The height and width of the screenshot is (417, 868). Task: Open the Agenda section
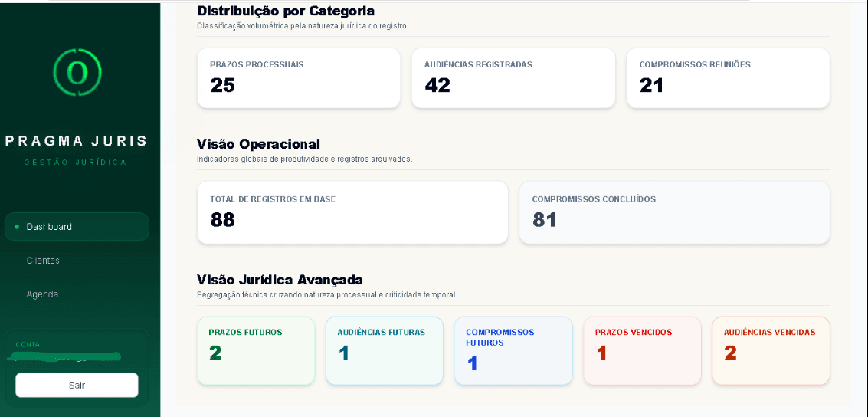[42, 294]
